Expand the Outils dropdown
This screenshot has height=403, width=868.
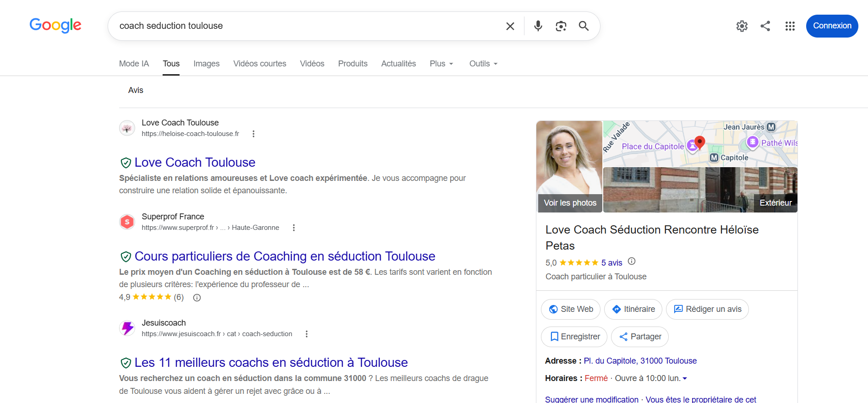(483, 64)
